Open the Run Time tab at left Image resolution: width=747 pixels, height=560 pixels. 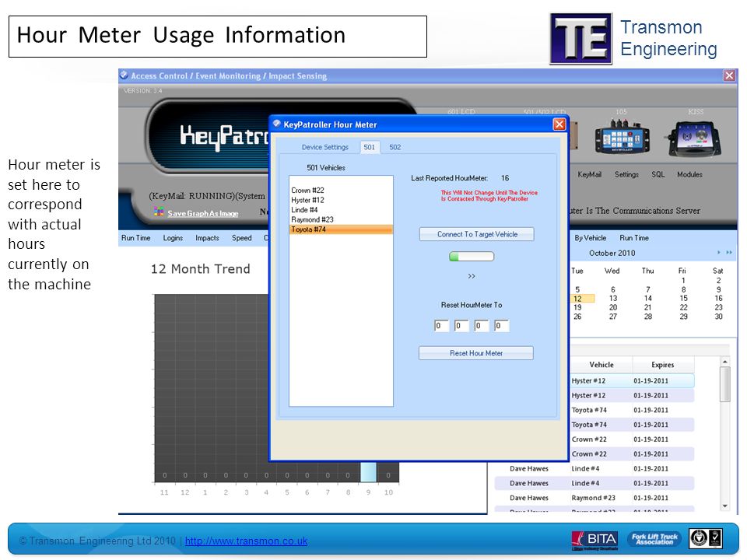135,238
